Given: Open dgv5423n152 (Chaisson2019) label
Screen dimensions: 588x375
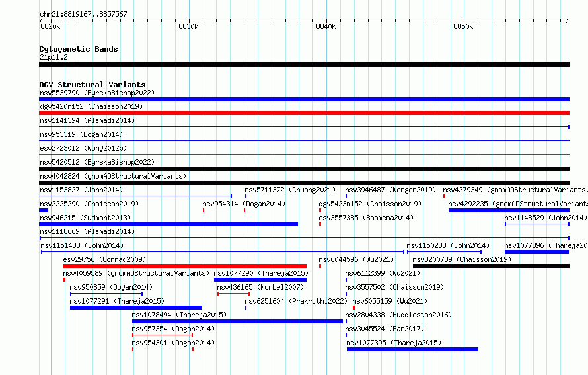Looking at the screenshot, I should tap(370, 204).
